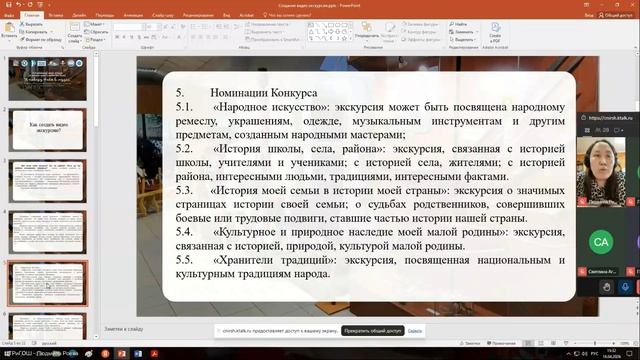This screenshot has width=640, height=360.
Task: Select slide 1 thumbnail
Action: point(48,79)
